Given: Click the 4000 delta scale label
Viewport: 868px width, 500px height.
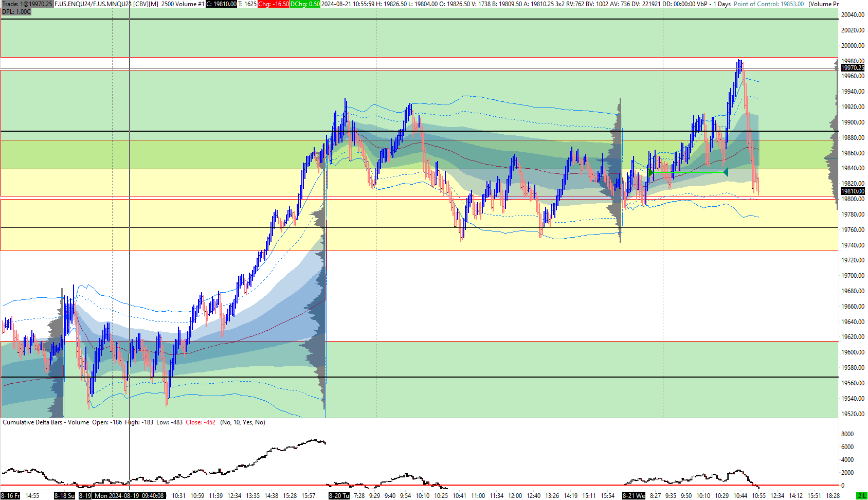Looking at the screenshot, I should [847, 460].
